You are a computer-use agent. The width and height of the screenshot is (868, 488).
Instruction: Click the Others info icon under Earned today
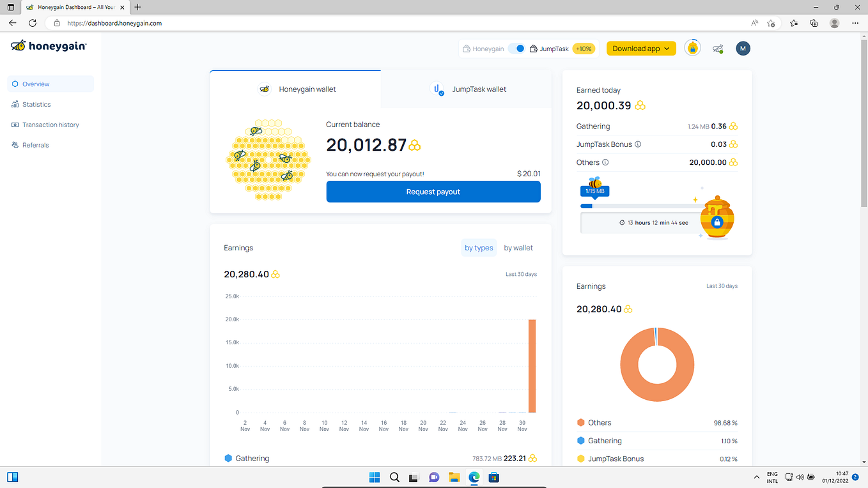[x=605, y=162]
